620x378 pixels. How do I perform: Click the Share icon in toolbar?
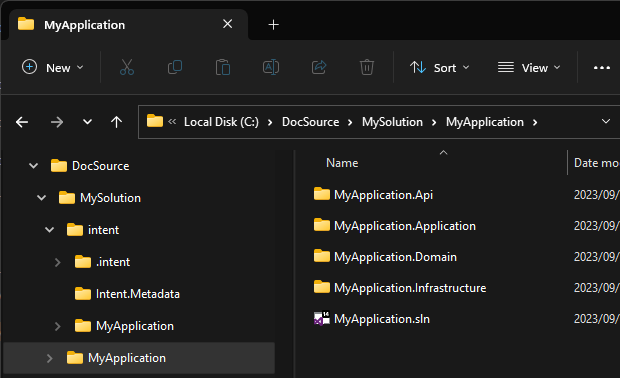coord(319,67)
